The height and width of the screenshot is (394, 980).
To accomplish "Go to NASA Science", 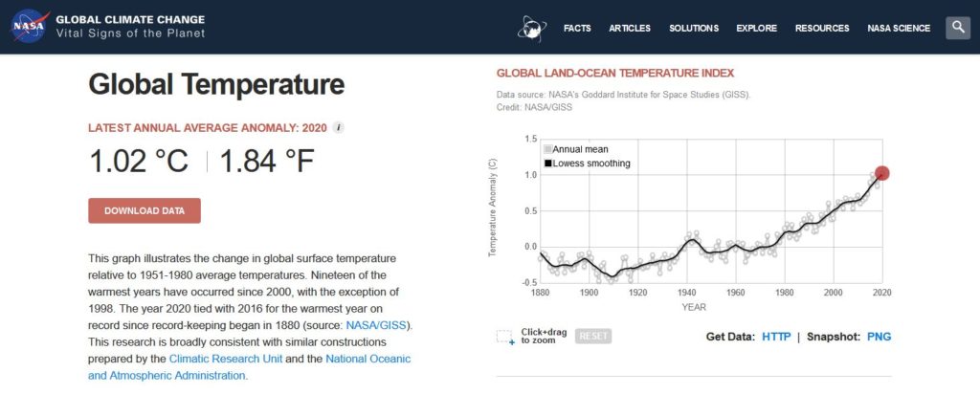I will 899,28.
